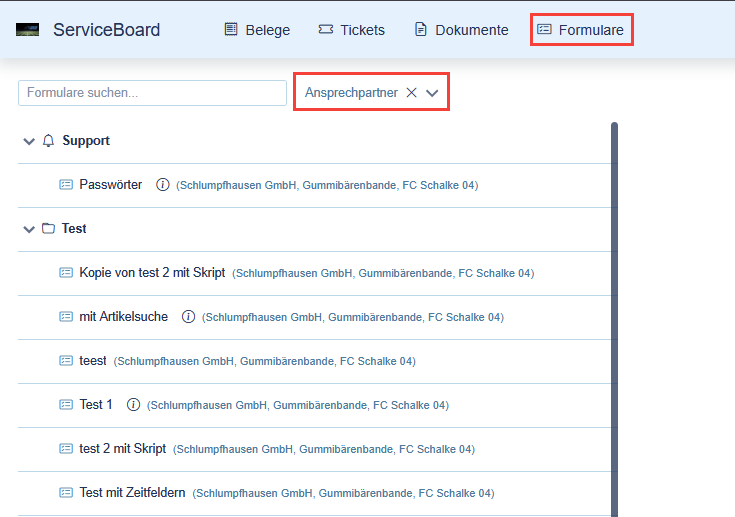Viewport: 735px width, 517px height.
Task: Click the form icon beside Passwörter
Action: pyautogui.click(x=66, y=185)
